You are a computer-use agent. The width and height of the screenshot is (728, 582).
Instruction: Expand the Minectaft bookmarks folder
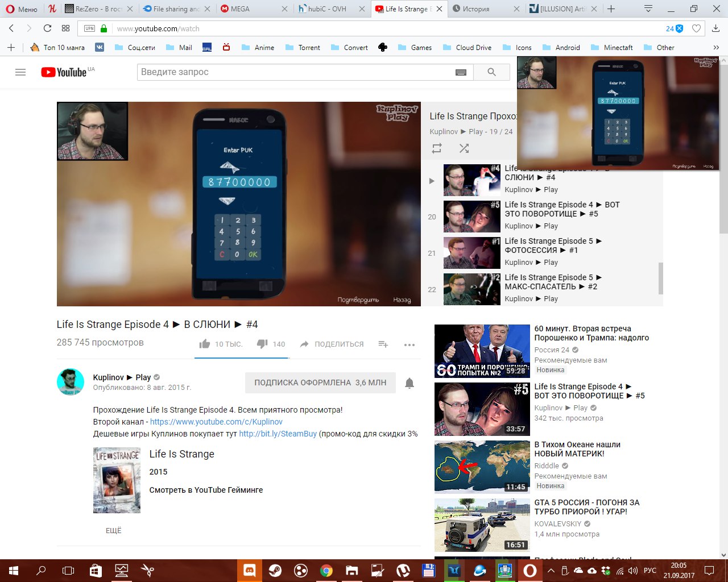point(612,47)
